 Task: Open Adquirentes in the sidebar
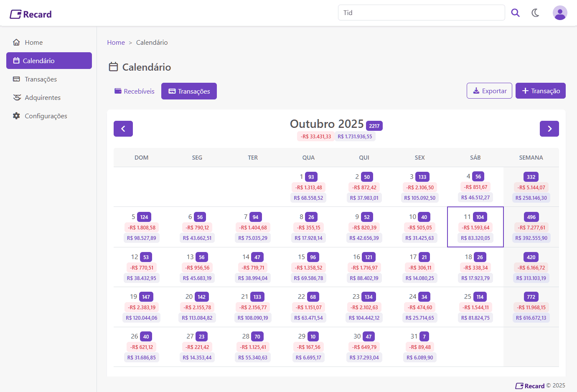(x=42, y=98)
